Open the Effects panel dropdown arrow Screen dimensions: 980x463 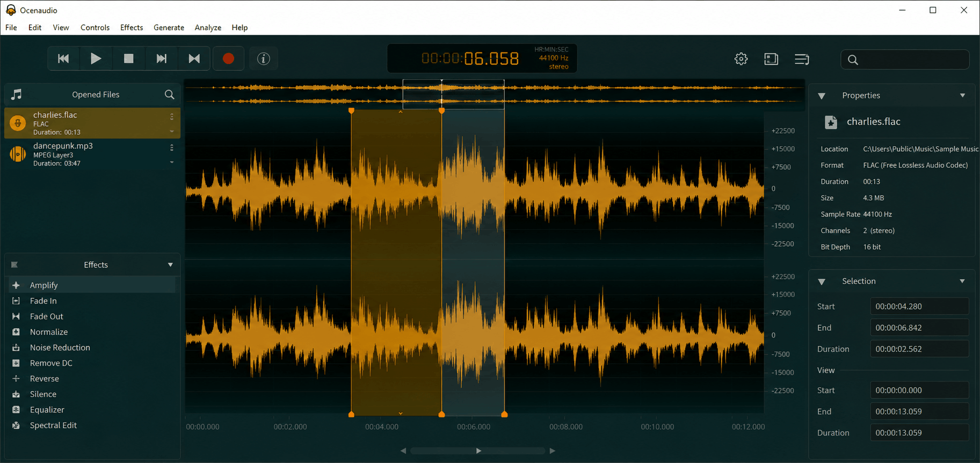click(x=170, y=265)
